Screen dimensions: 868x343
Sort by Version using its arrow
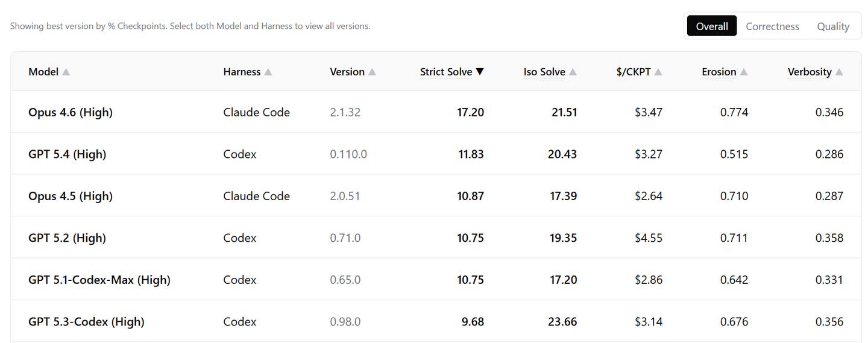(x=373, y=72)
